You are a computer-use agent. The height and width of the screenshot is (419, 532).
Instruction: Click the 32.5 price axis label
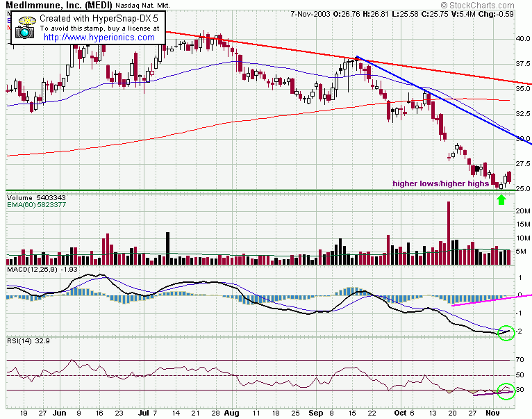[523, 114]
